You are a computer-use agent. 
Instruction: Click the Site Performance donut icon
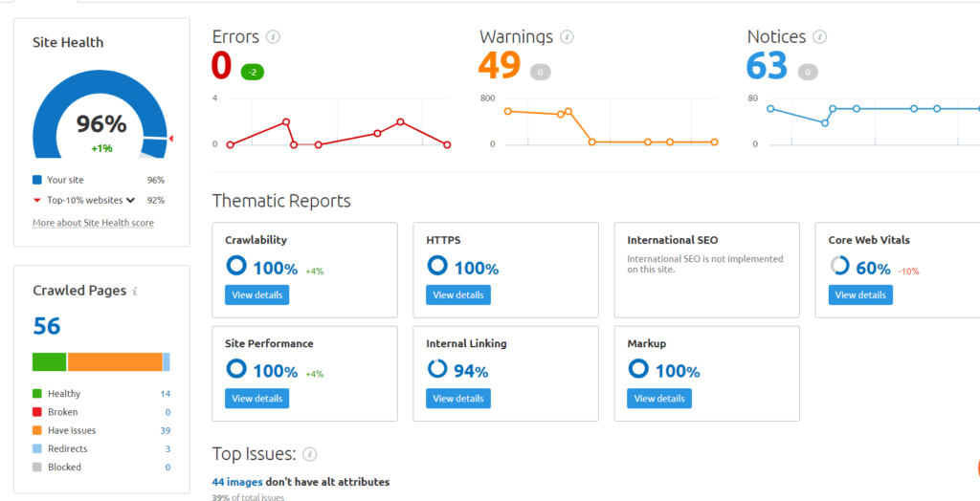(236, 368)
